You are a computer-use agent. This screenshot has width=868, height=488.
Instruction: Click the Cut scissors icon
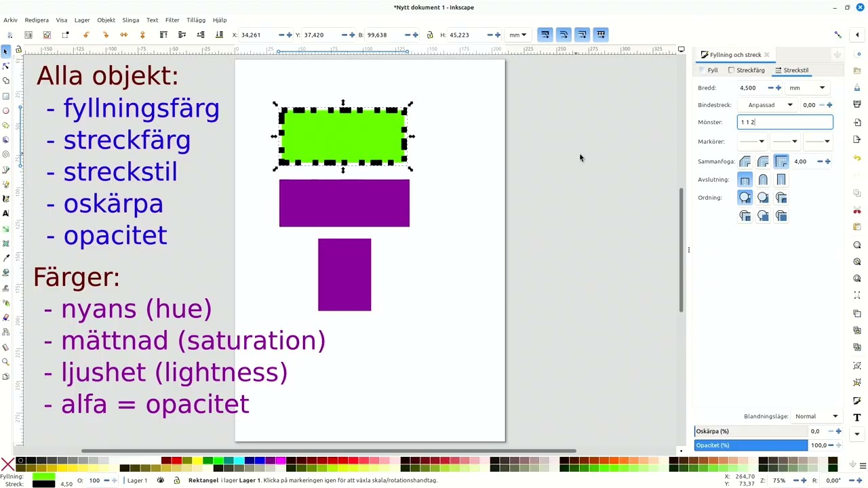(857, 211)
